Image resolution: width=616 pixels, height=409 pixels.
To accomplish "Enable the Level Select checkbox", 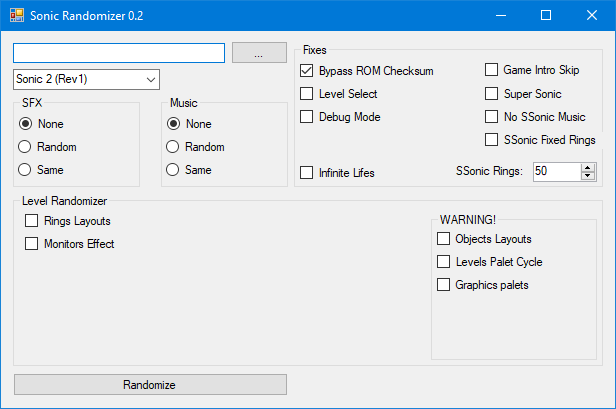I will [308, 94].
